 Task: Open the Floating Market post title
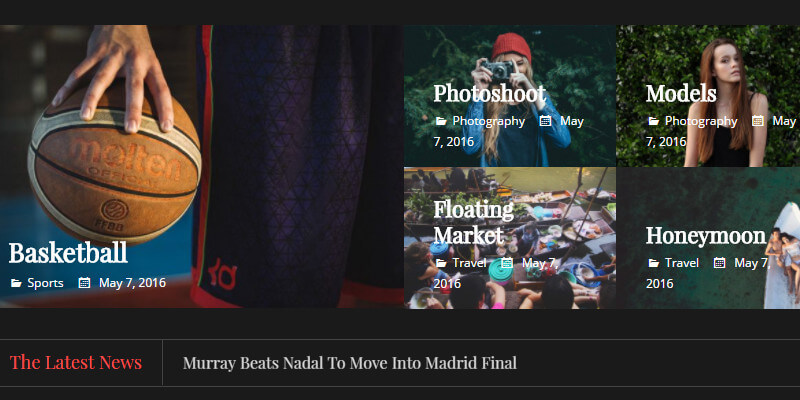(473, 222)
